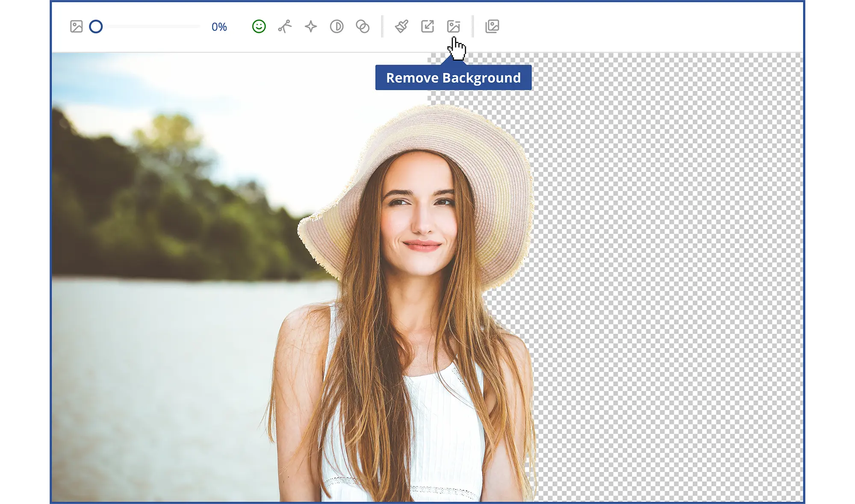Pick the paintbrush tool icon

(x=401, y=27)
